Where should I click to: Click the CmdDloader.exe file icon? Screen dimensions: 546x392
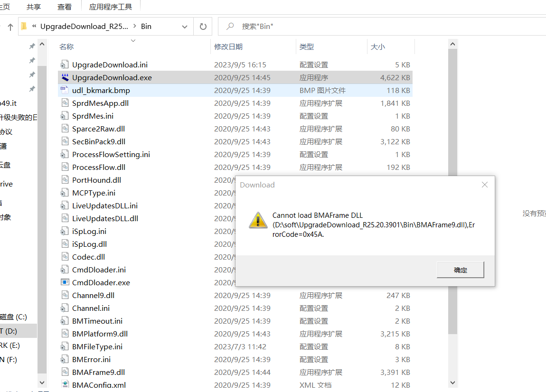click(65, 282)
